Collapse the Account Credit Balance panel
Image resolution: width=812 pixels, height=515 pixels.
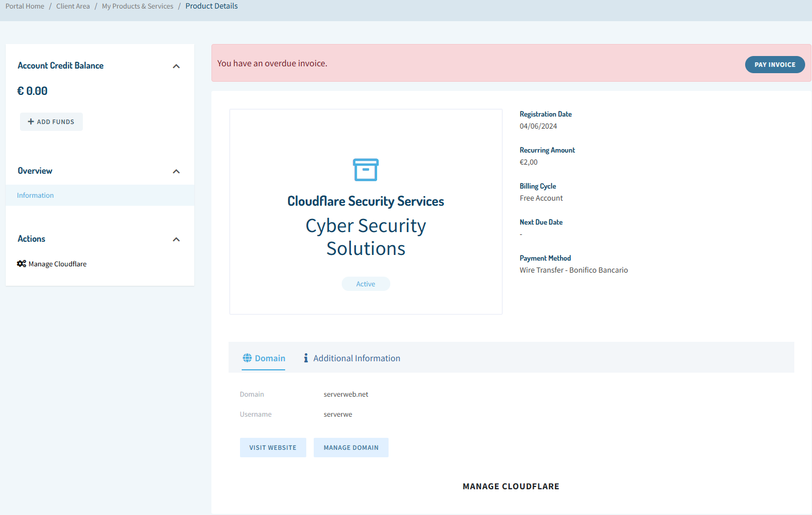176,66
